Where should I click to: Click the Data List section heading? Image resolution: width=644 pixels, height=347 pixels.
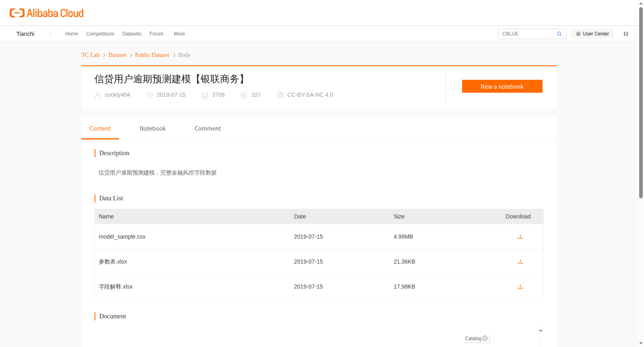pos(111,198)
